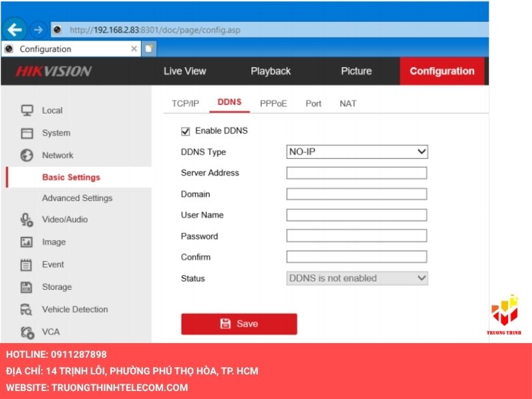The image size is (532, 399).
Task: Switch to the Port tab
Action: click(313, 104)
